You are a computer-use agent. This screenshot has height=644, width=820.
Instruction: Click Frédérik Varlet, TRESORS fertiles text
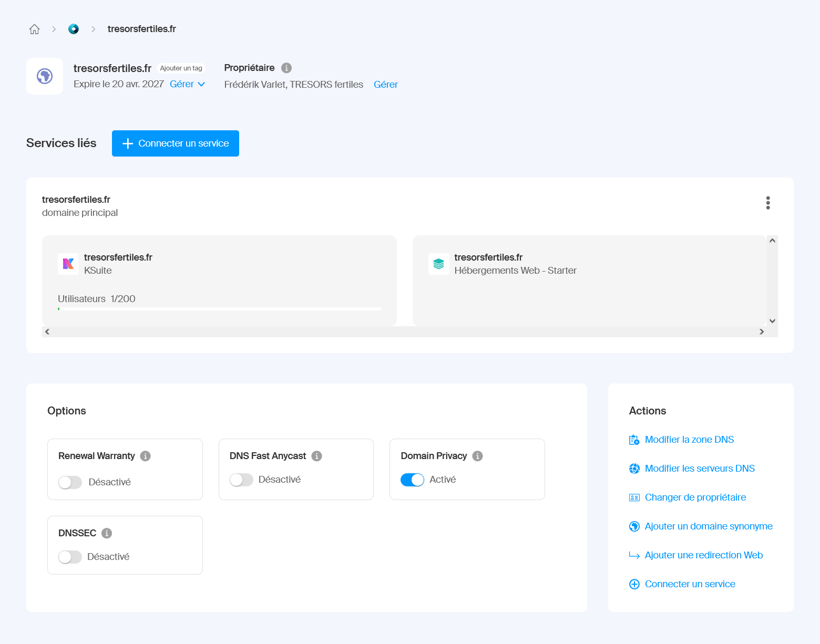click(294, 85)
